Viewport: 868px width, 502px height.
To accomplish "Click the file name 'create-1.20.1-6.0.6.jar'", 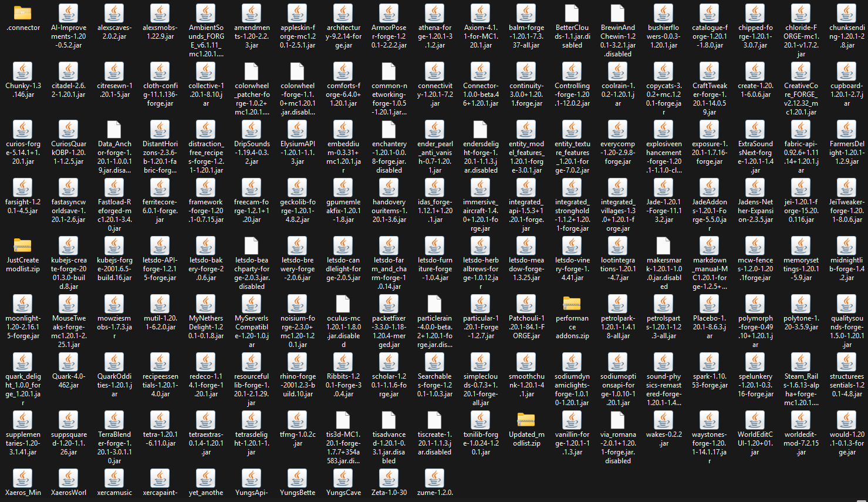I will (755, 90).
